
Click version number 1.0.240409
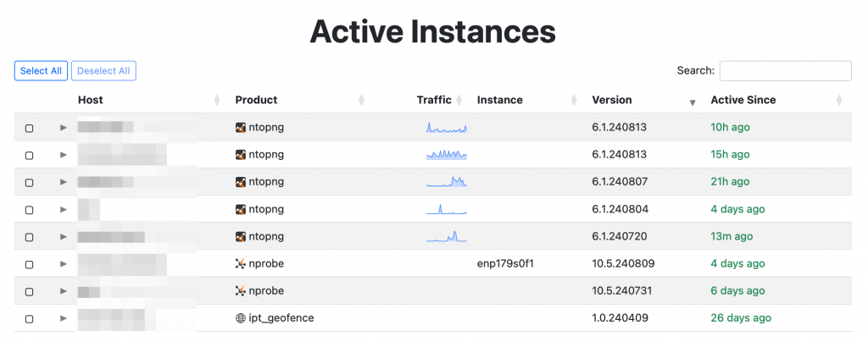click(620, 318)
